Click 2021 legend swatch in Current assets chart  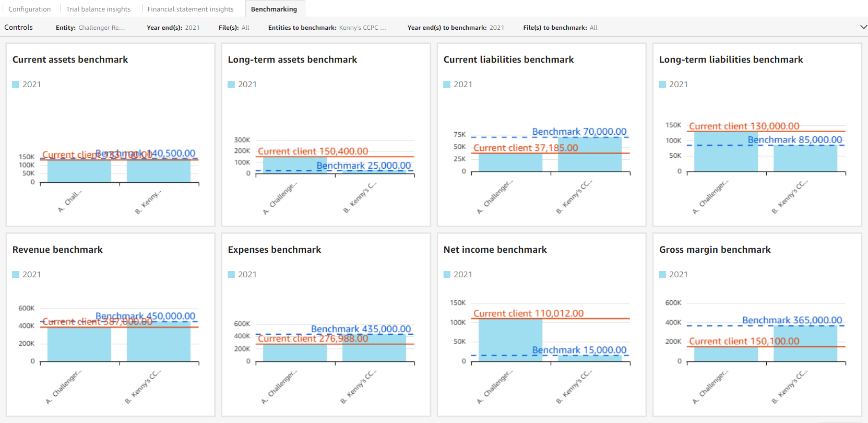click(x=16, y=85)
